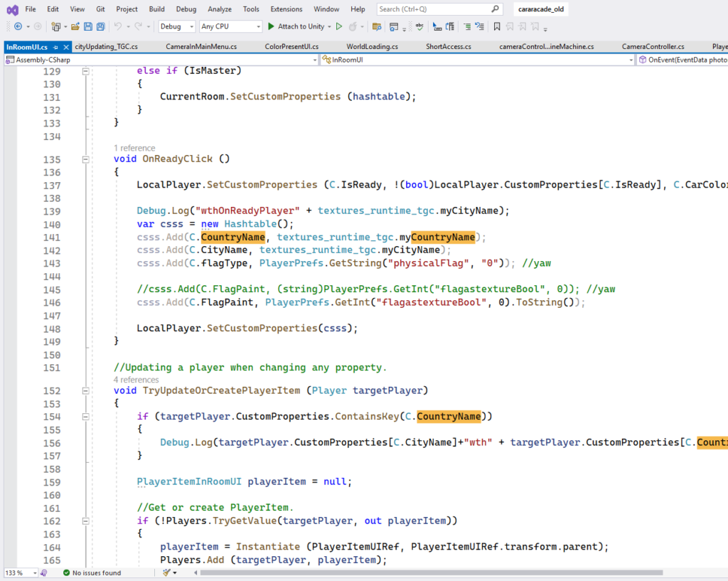The image size is (728, 581).
Task: Pin the InRoomUI.cs tab
Action: tap(55, 47)
